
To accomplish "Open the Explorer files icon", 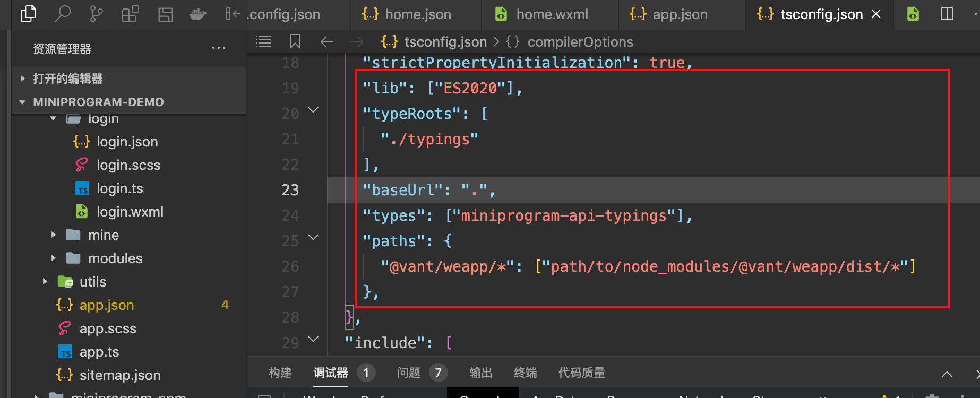I will tap(28, 14).
